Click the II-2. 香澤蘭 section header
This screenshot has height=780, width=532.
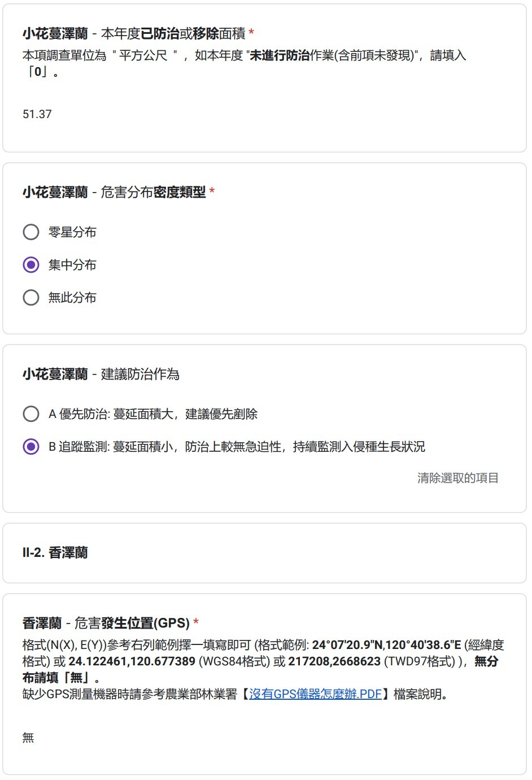point(55,553)
